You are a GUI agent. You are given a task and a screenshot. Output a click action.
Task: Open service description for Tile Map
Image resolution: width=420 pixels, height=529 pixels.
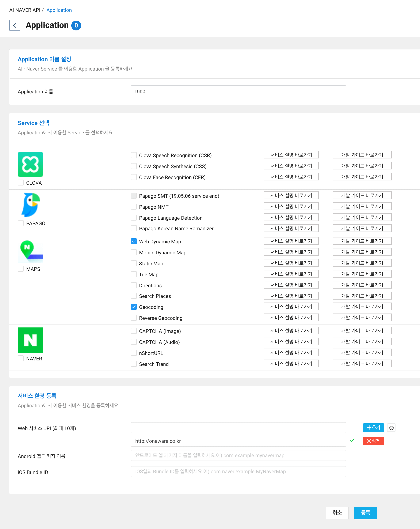[291, 274]
